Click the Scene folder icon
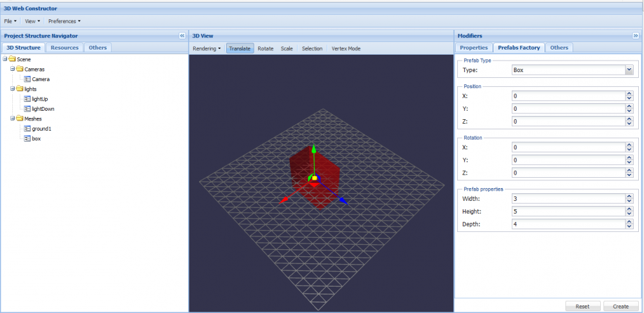Screen dimensions: 644x313 pyautogui.click(x=12, y=59)
